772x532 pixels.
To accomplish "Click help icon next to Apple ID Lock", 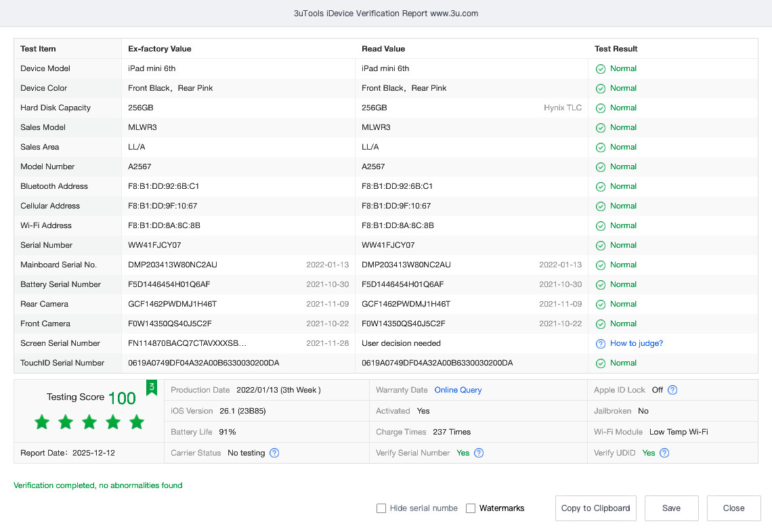I will (x=672, y=390).
